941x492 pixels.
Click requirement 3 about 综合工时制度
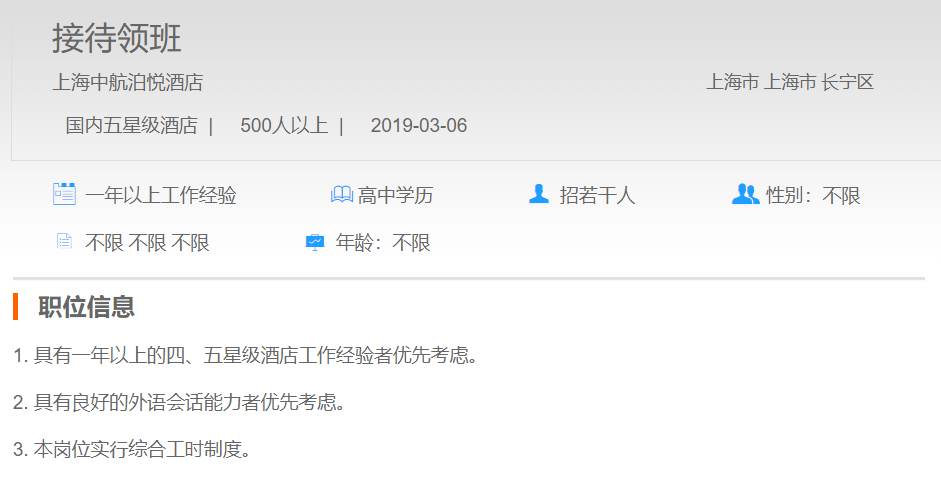131,450
